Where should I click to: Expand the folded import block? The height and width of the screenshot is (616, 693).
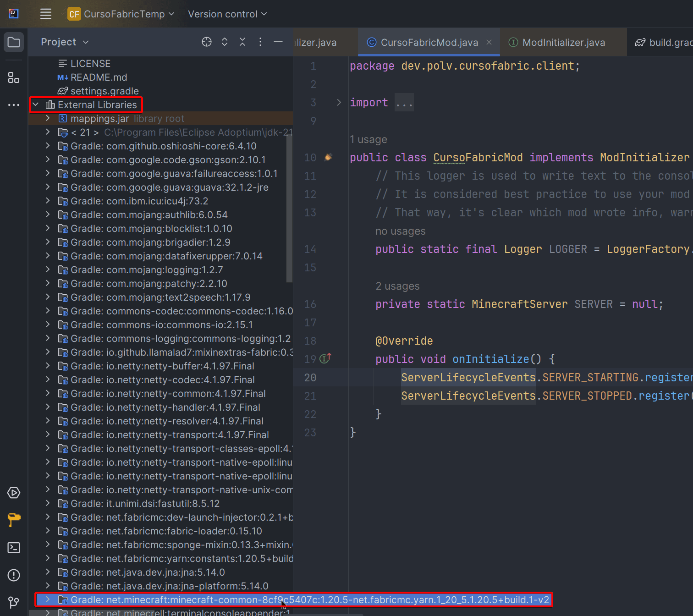pyautogui.click(x=339, y=102)
